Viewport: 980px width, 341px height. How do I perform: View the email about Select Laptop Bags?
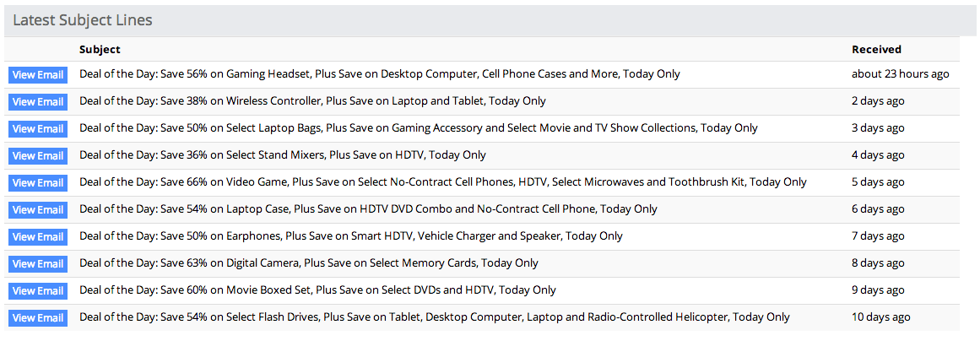click(38, 129)
